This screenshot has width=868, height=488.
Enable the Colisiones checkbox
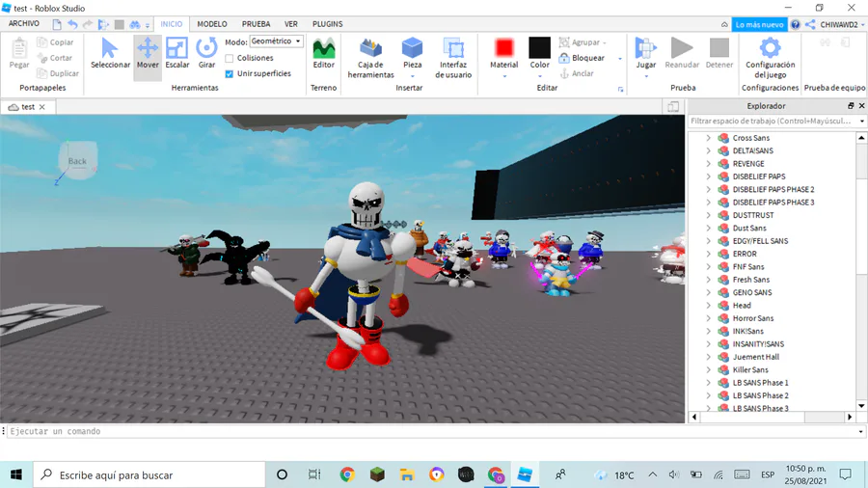pos(230,58)
